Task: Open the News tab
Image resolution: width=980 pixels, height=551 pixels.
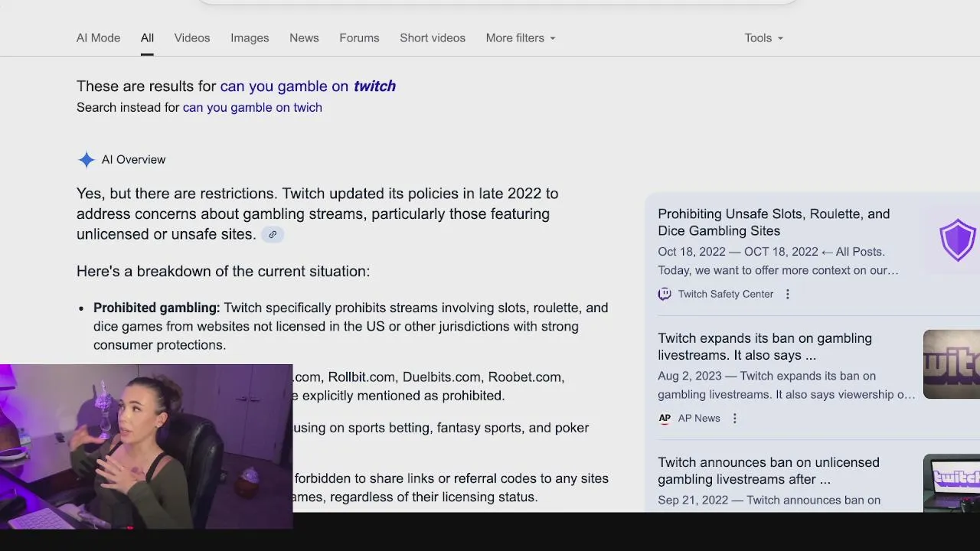Action: [x=304, y=37]
